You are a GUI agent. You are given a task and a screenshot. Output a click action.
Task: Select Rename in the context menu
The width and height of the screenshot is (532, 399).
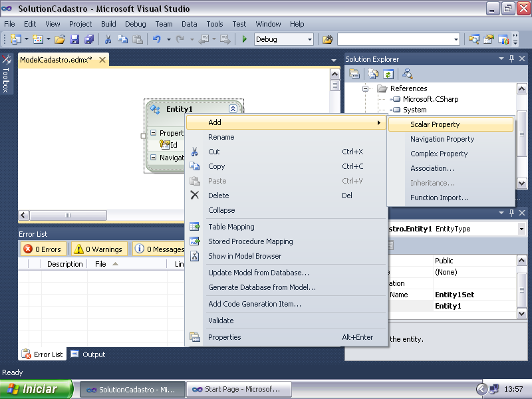coord(286,137)
